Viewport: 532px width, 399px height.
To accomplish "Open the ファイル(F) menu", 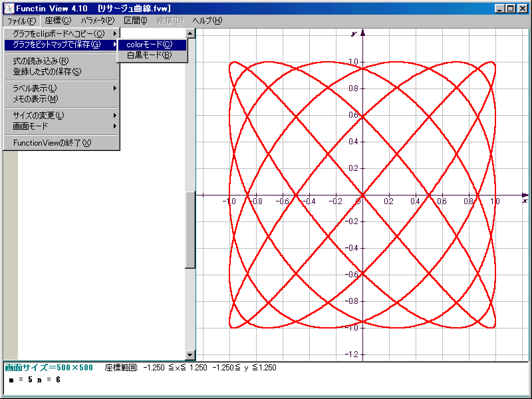I will (x=22, y=21).
